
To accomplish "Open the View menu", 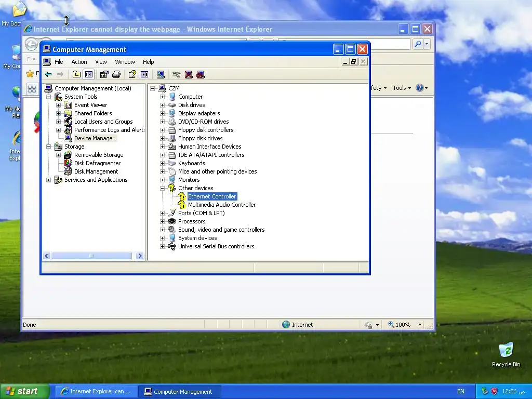I will click(x=101, y=62).
